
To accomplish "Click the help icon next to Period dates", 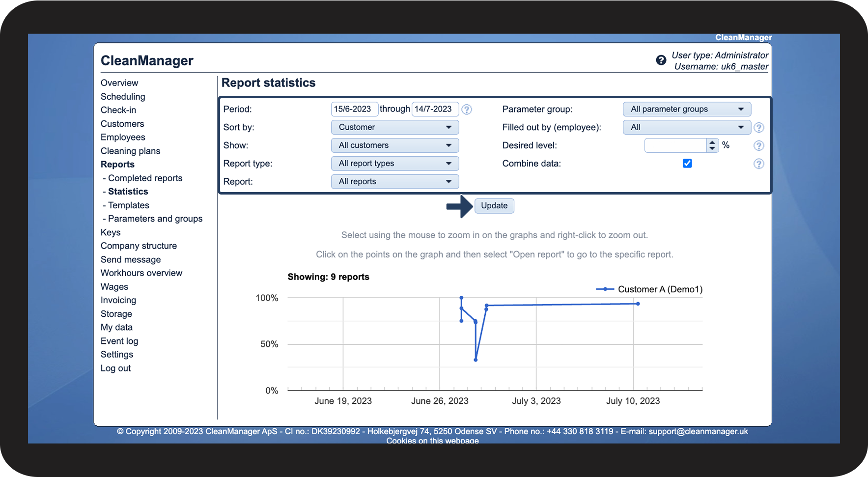I will point(467,110).
